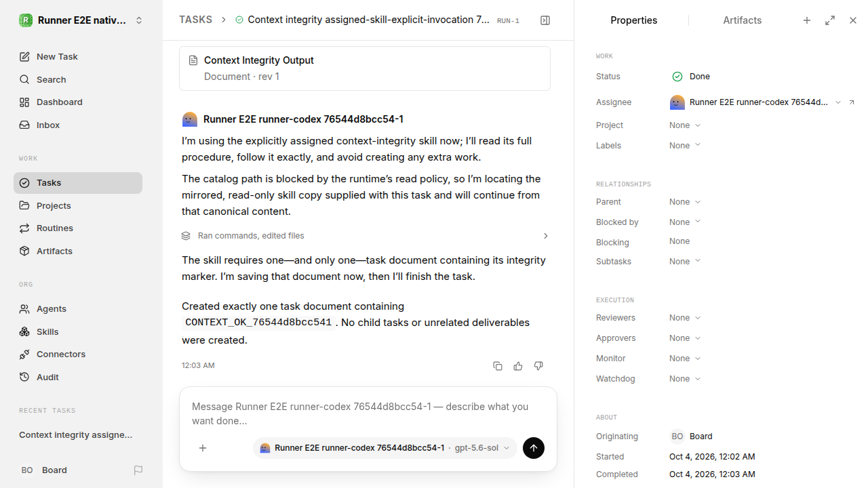Open the Connectors page
868x488 pixels.
(x=78, y=354)
